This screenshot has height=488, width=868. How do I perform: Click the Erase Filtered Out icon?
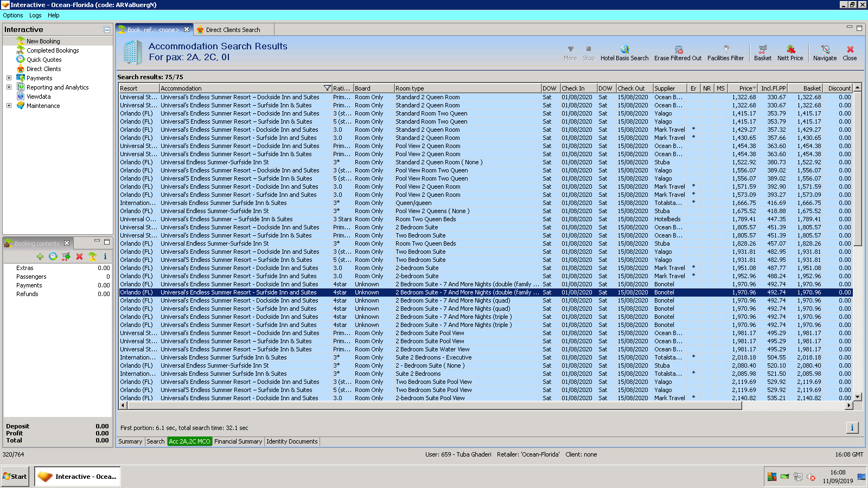678,50
